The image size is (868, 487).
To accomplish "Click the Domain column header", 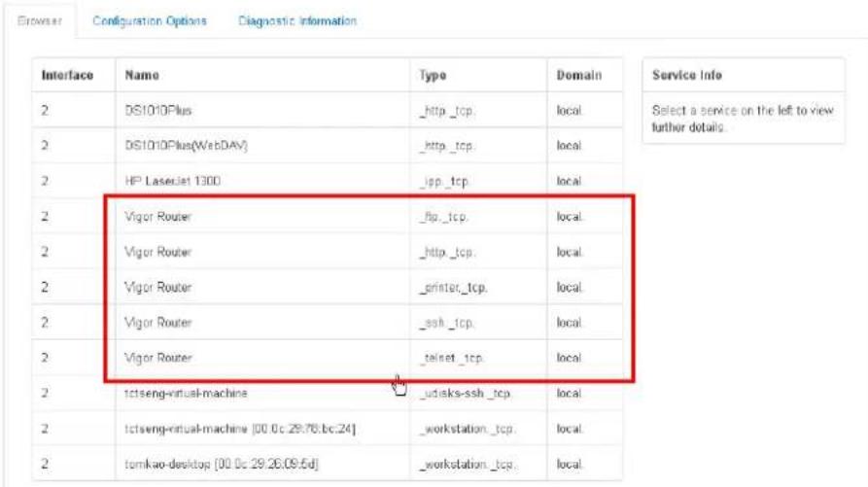I will point(579,75).
